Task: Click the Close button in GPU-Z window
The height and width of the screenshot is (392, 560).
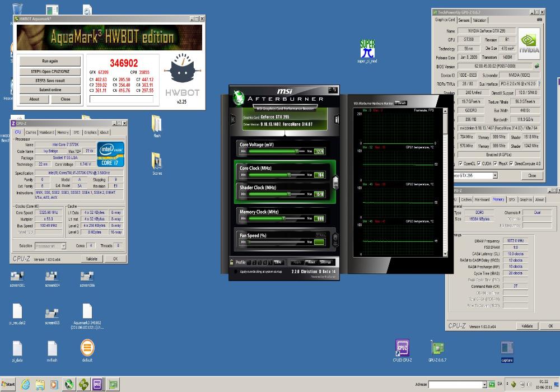Action: click(532, 175)
